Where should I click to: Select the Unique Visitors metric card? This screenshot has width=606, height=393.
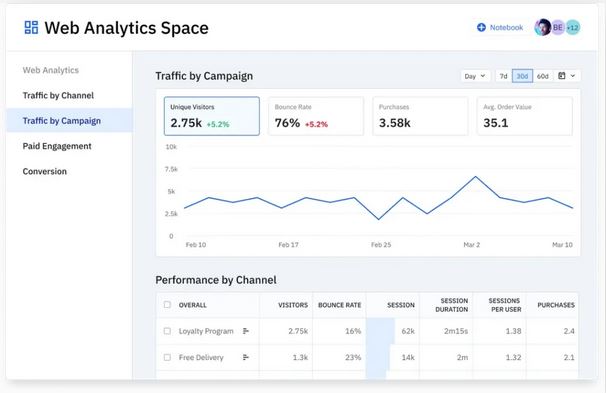[x=212, y=116]
